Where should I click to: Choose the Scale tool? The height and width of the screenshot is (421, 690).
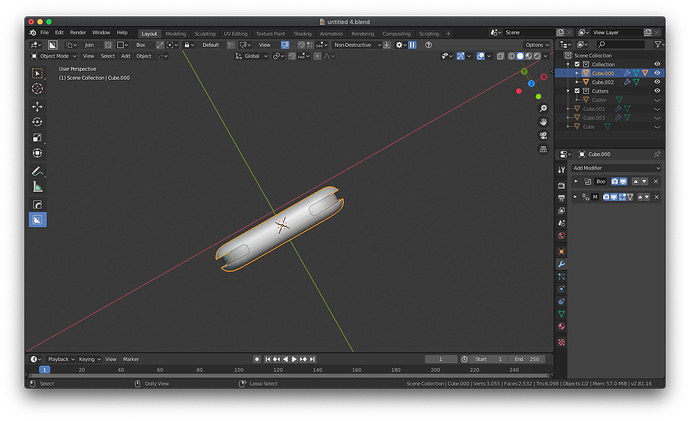coord(37,137)
